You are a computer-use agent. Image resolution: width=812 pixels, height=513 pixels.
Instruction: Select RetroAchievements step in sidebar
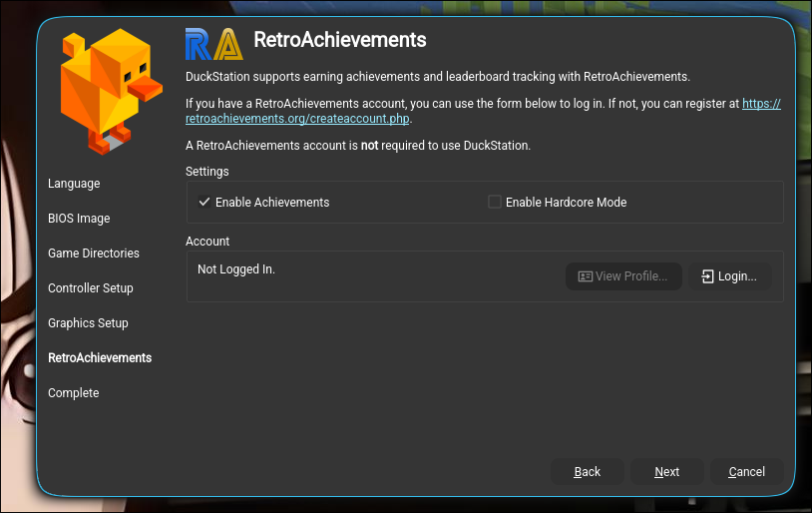pyautogui.click(x=100, y=357)
